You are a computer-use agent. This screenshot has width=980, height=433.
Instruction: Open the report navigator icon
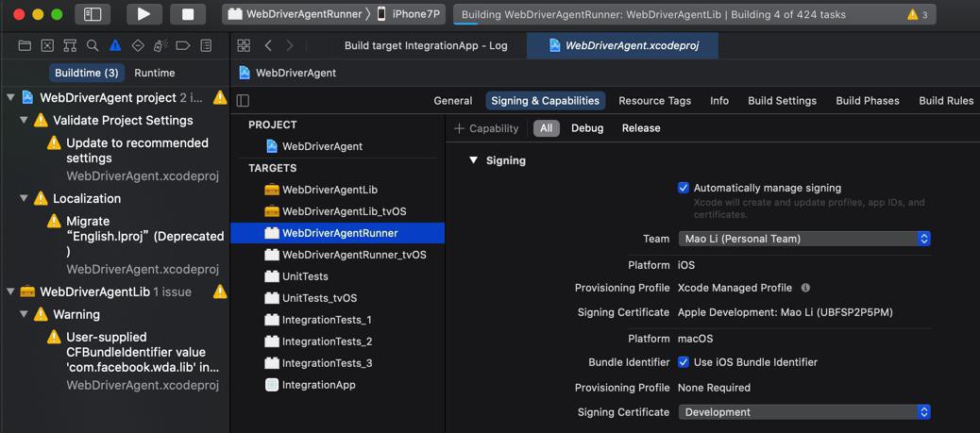206,45
